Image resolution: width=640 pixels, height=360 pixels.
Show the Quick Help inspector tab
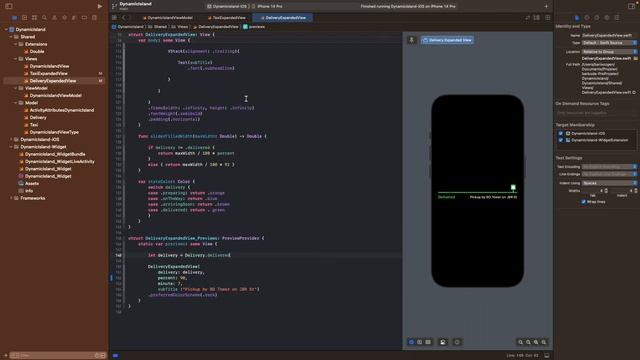click(x=597, y=18)
